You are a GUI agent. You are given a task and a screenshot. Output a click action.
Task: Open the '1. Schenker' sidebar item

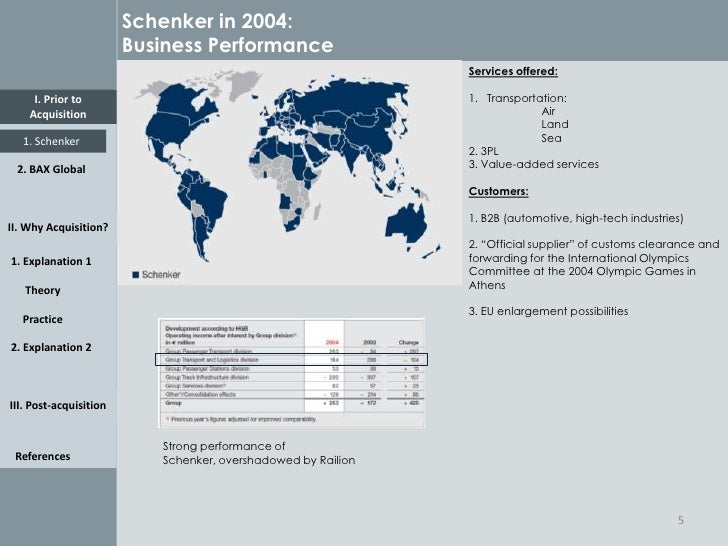[x=52, y=141]
